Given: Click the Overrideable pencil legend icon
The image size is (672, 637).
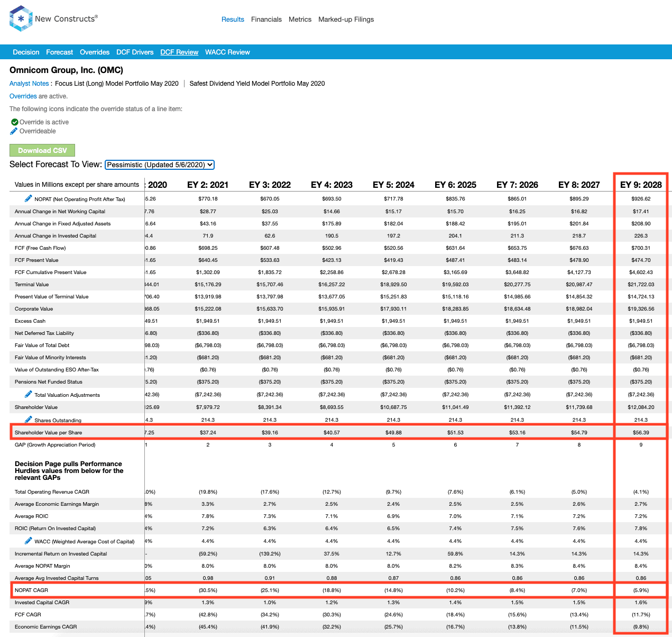Looking at the screenshot, I should tap(14, 131).
